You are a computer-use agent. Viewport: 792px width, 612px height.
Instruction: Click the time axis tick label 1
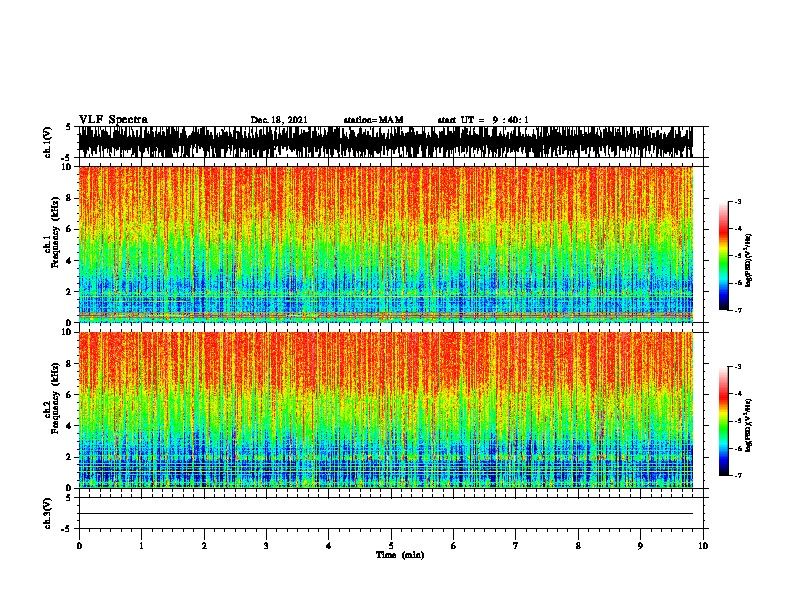click(141, 545)
